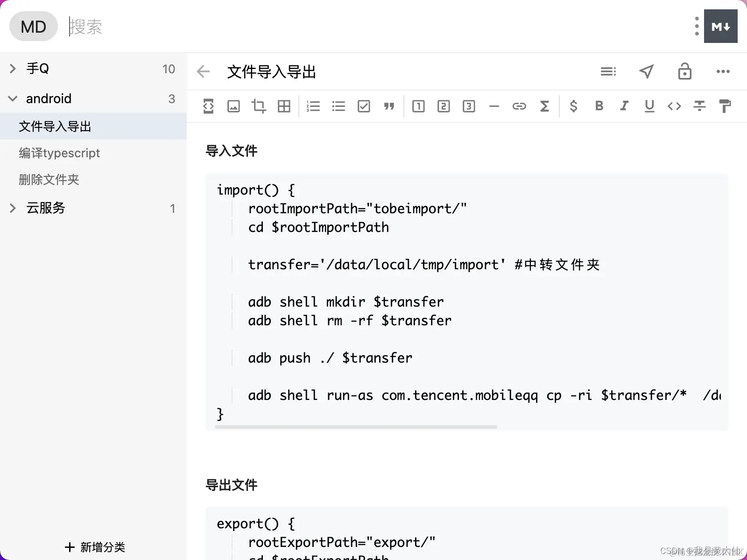Insert a hyperlink
The height and width of the screenshot is (560, 747).
(519, 106)
